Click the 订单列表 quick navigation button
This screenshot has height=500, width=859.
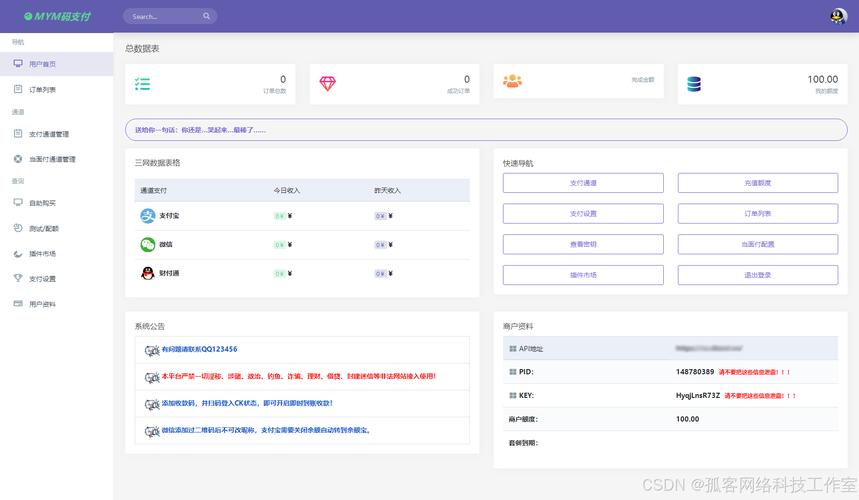(758, 214)
